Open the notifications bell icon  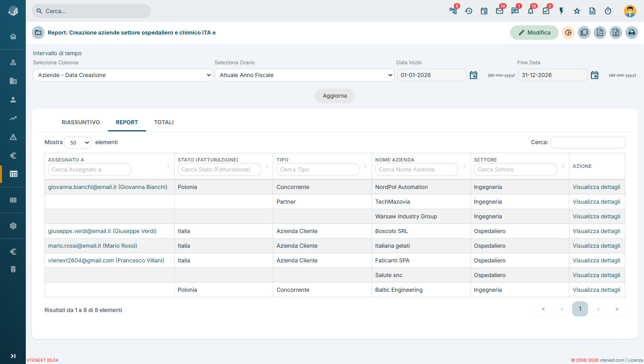tap(530, 11)
